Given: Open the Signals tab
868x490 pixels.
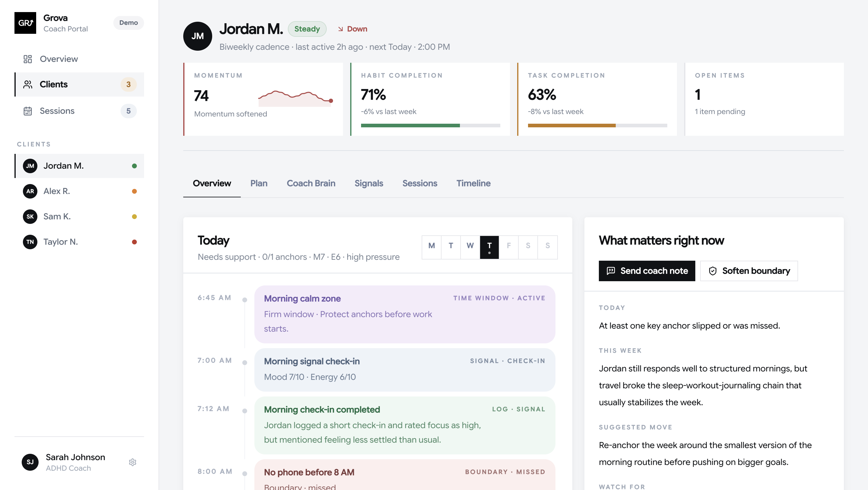Looking at the screenshot, I should coord(369,183).
